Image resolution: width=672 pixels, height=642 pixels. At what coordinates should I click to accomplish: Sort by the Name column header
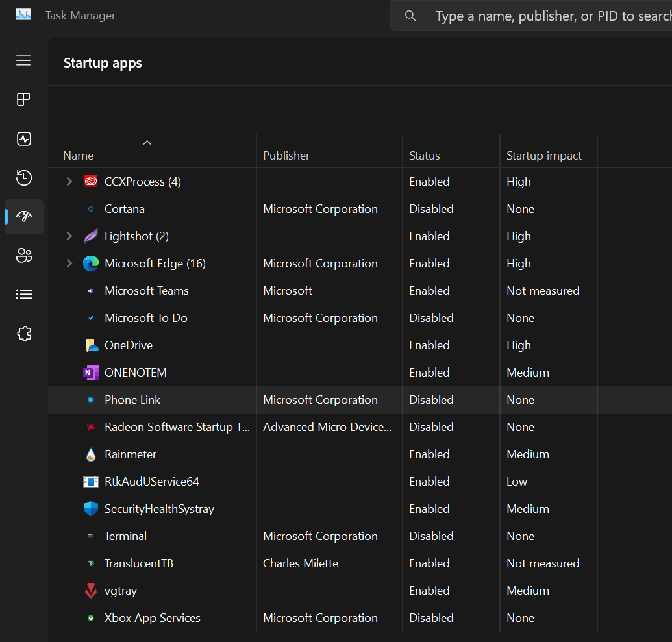79,156
